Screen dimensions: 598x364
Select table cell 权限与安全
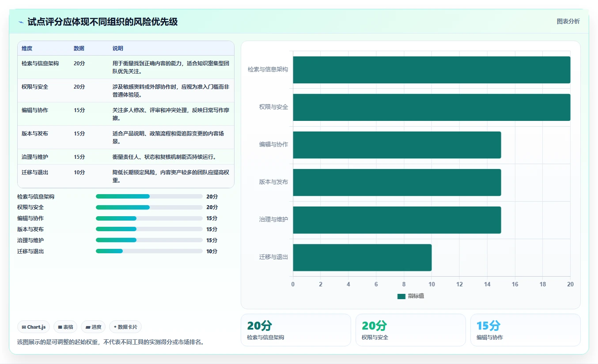click(35, 87)
